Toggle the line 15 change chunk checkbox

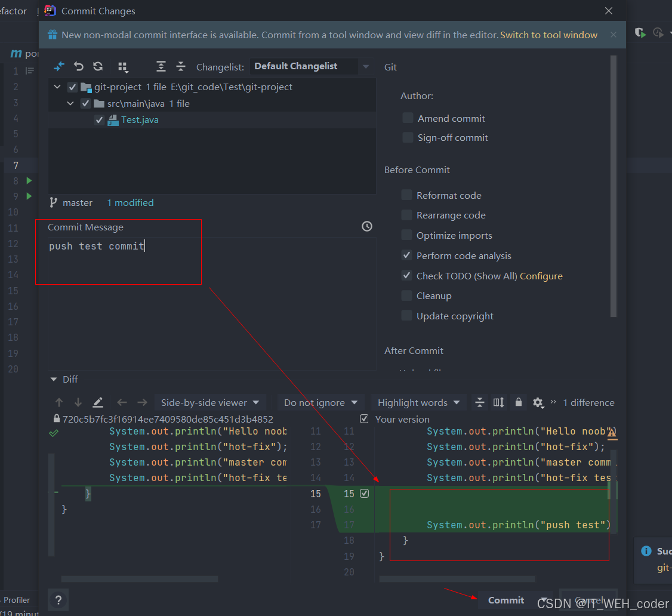(x=364, y=494)
